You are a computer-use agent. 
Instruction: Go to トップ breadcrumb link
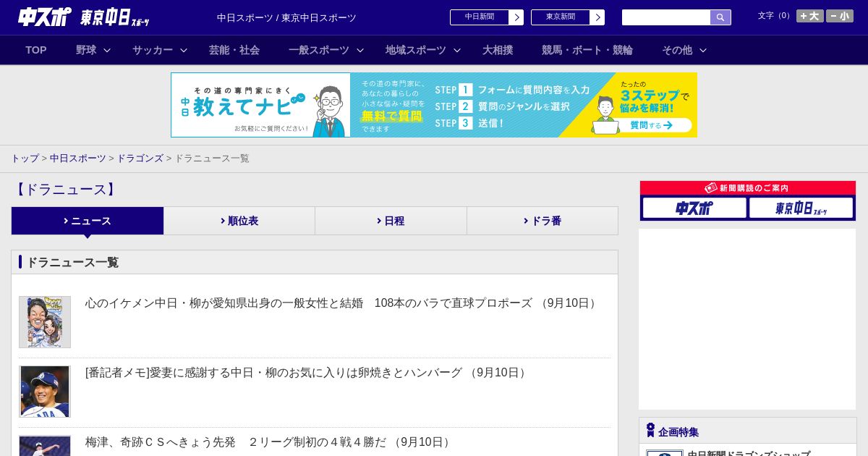tap(25, 159)
